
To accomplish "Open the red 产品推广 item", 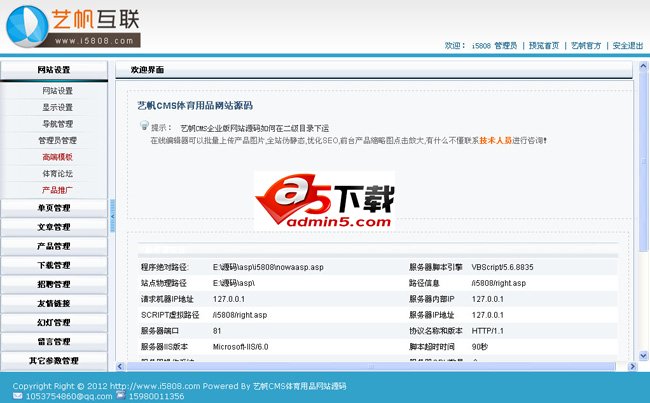I will click(57, 190).
